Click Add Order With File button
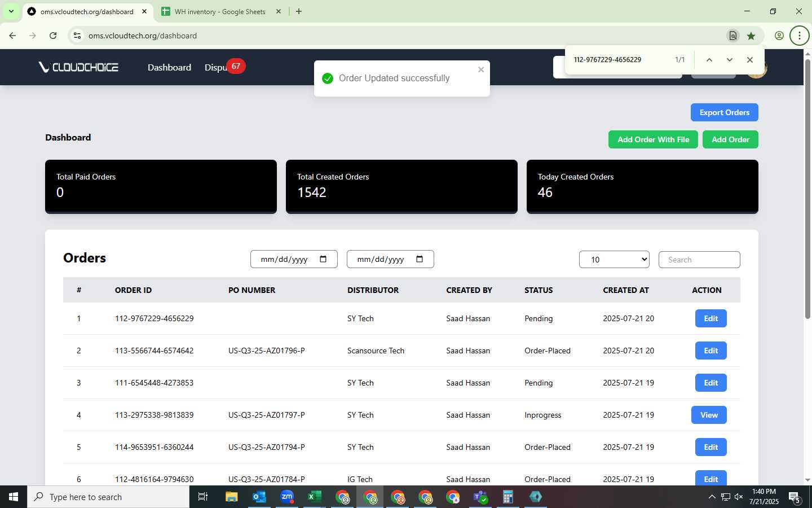This screenshot has width=812, height=508. point(653,139)
